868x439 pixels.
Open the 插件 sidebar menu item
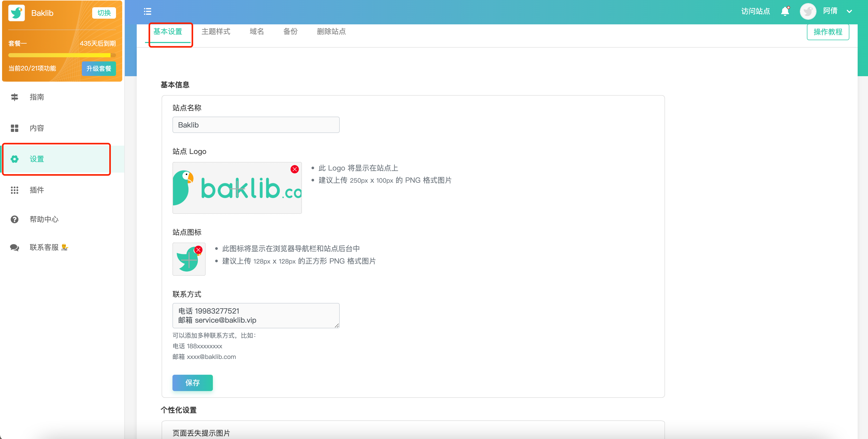pos(62,190)
